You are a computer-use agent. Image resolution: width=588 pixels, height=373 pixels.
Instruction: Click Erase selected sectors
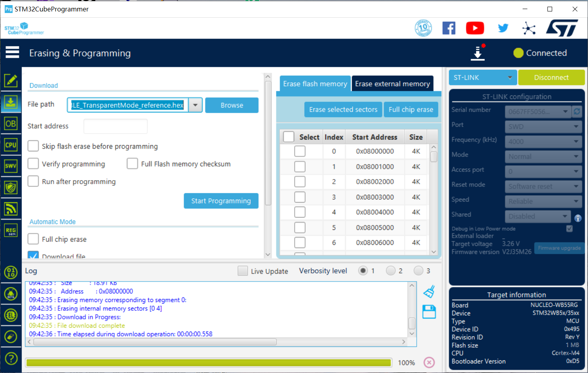tap(343, 110)
